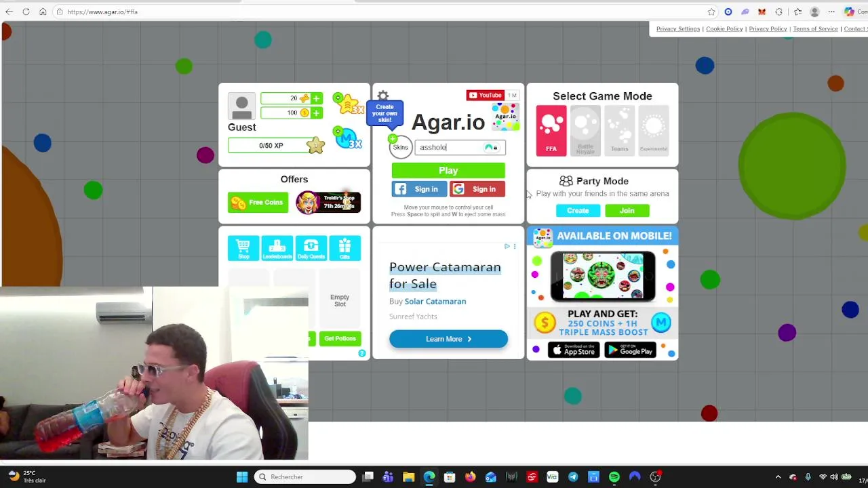The height and width of the screenshot is (488, 868).
Task: Open the Privacy Settings link
Action: pos(677,29)
